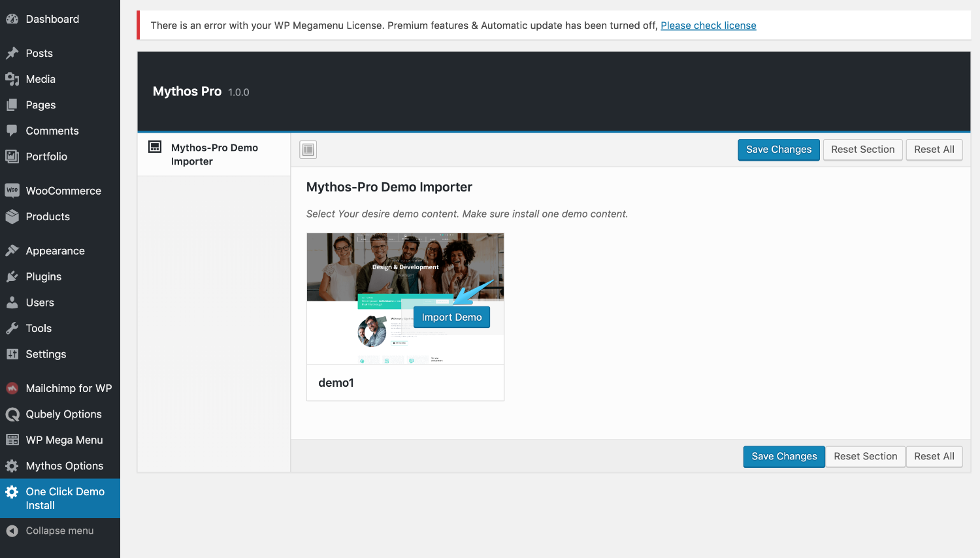Click the Users person icon
This screenshot has height=558, width=980.
click(x=12, y=302)
